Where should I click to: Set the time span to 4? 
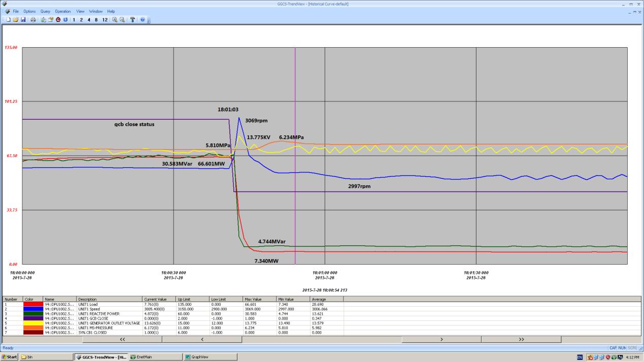click(x=89, y=19)
